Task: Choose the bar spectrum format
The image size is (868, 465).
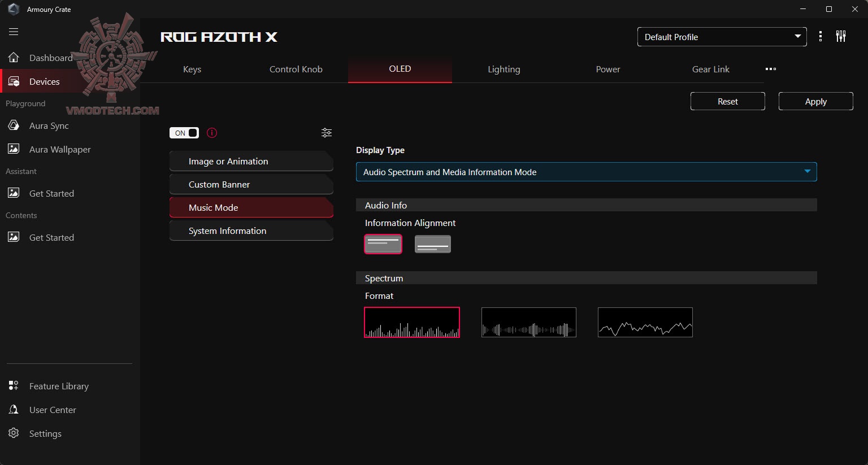Action: [412, 322]
